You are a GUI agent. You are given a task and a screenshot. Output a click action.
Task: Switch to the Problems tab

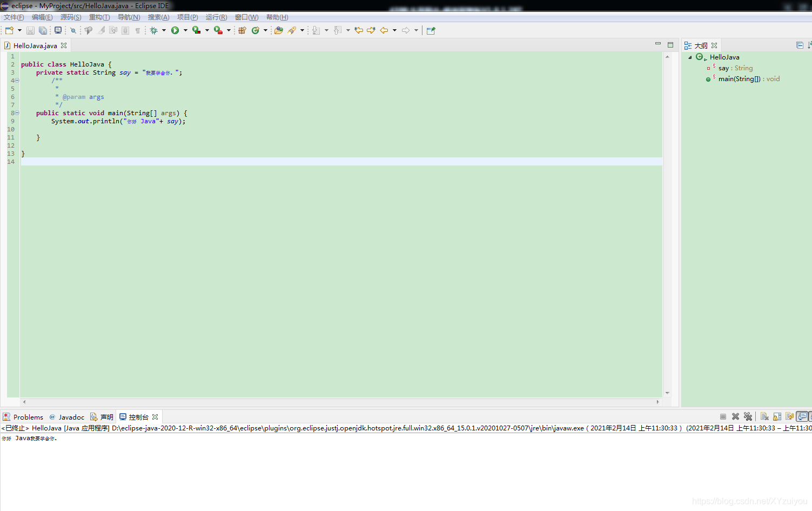coord(23,417)
